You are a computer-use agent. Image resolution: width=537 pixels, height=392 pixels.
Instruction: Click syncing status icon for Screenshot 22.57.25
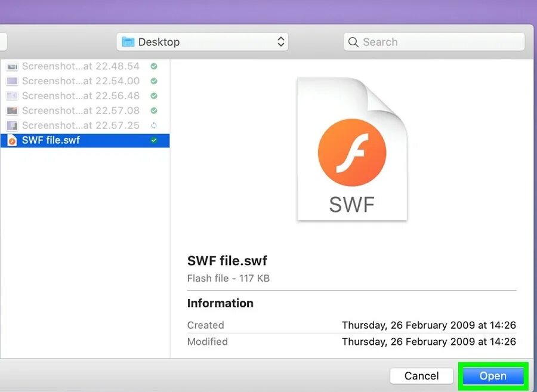(x=154, y=125)
